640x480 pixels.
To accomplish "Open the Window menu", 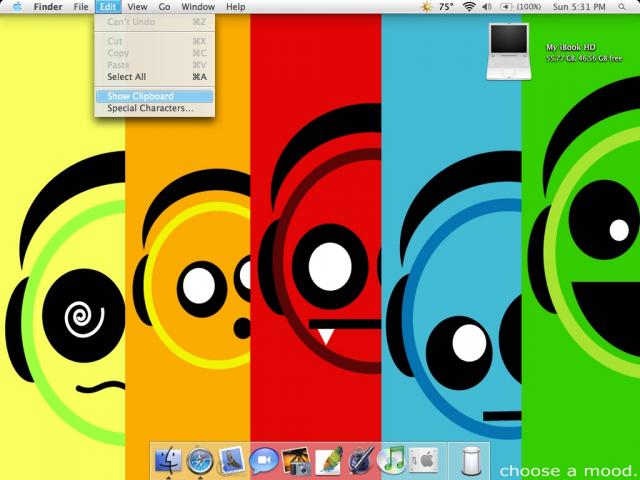I will coord(198,7).
